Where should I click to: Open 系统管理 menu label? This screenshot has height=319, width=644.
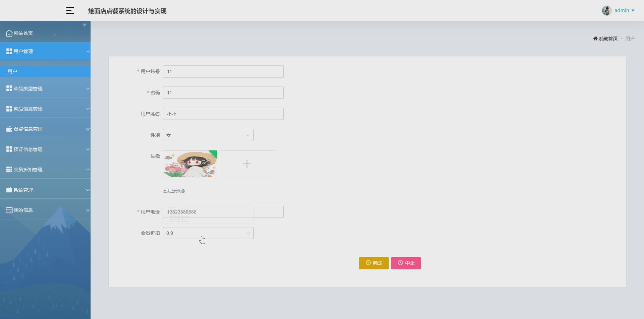click(x=23, y=190)
